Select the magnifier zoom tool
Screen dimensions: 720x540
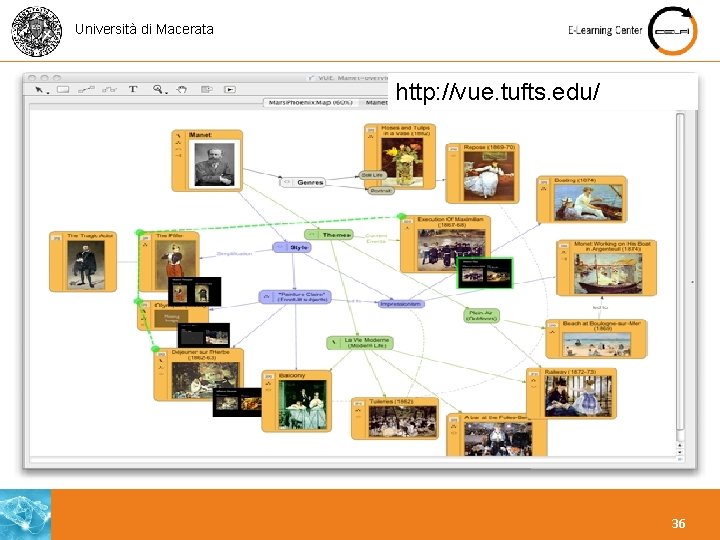click(x=158, y=89)
